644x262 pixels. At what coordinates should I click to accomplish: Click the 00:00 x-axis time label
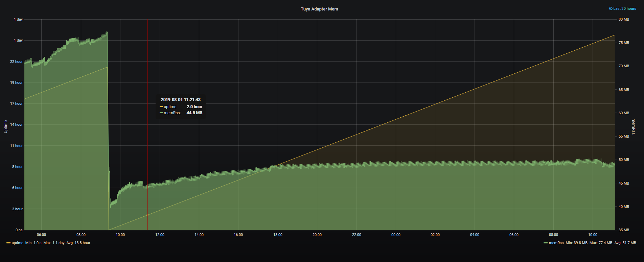point(396,235)
